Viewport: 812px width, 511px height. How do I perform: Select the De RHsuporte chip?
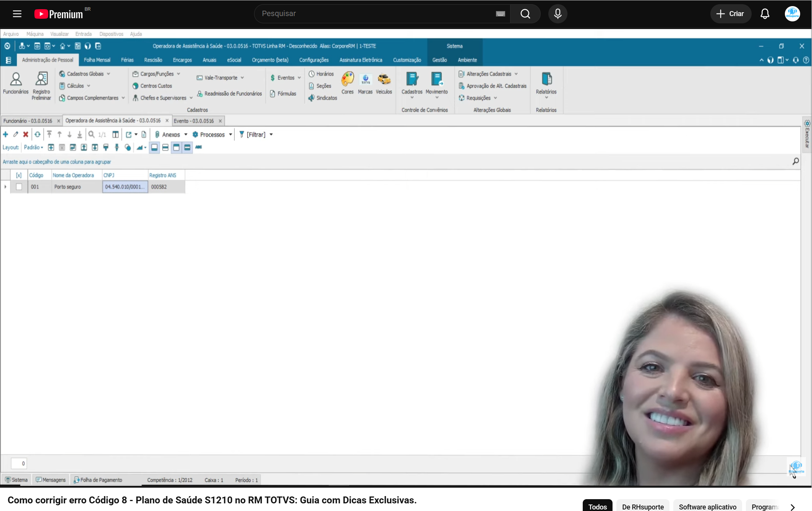[643, 506]
